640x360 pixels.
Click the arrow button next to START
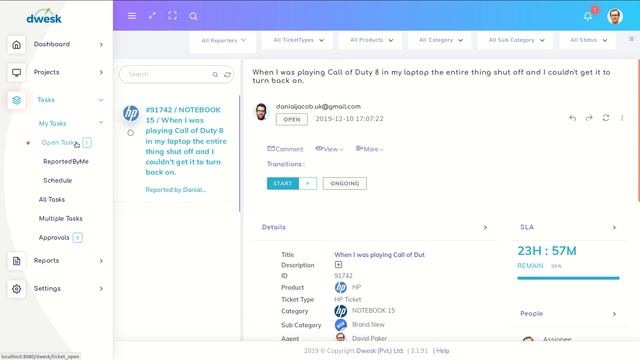[308, 184]
